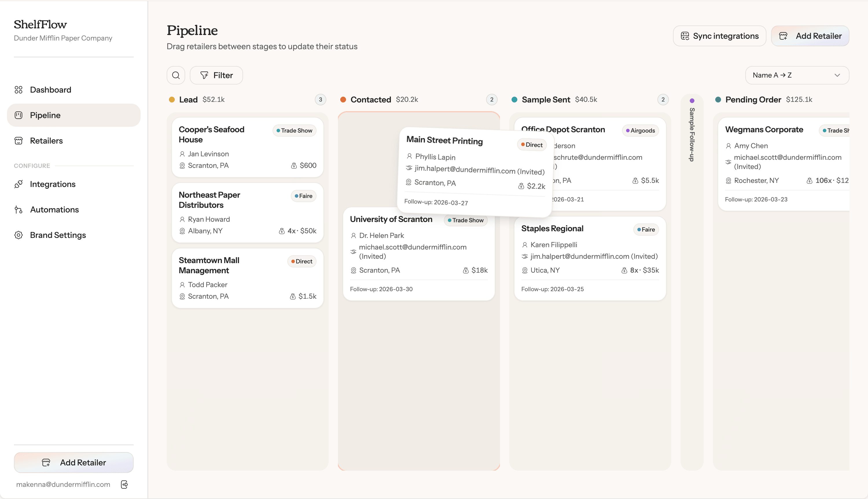Screen dimensions: 868x499
Task: Click the money bag icon next to $600
Action: coord(294,166)
